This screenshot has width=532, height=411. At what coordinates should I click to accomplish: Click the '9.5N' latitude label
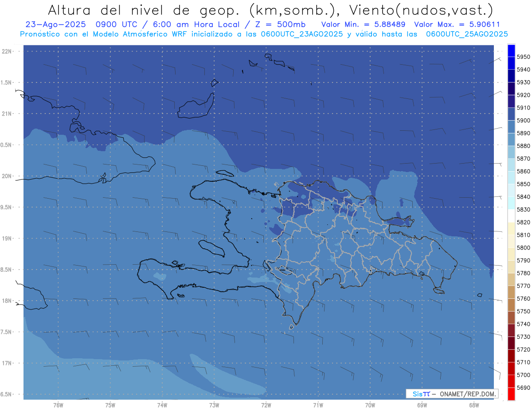pos(7,207)
